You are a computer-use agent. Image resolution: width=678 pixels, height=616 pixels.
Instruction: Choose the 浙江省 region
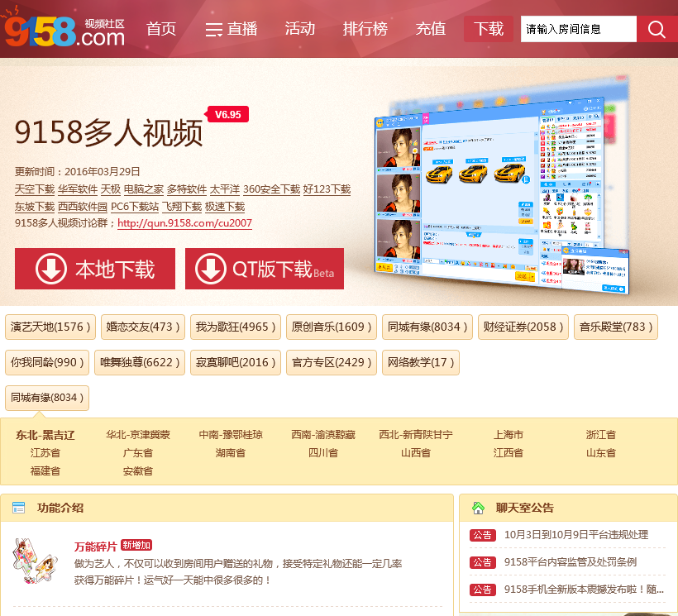pyautogui.click(x=601, y=435)
